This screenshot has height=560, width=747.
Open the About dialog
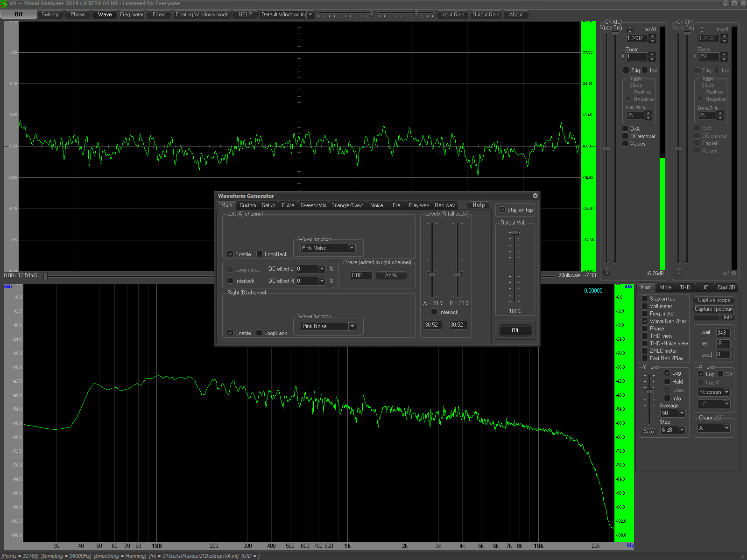515,14
